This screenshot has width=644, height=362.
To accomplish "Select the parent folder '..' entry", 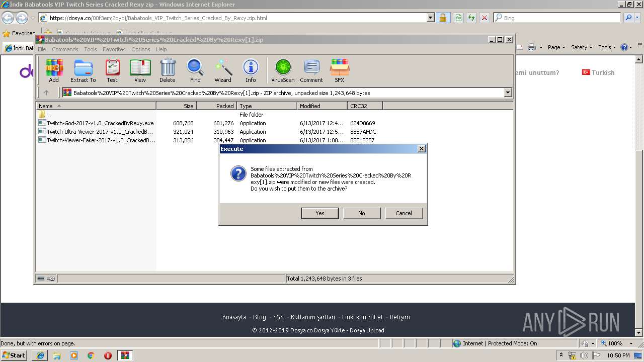I will tap(45, 115).
